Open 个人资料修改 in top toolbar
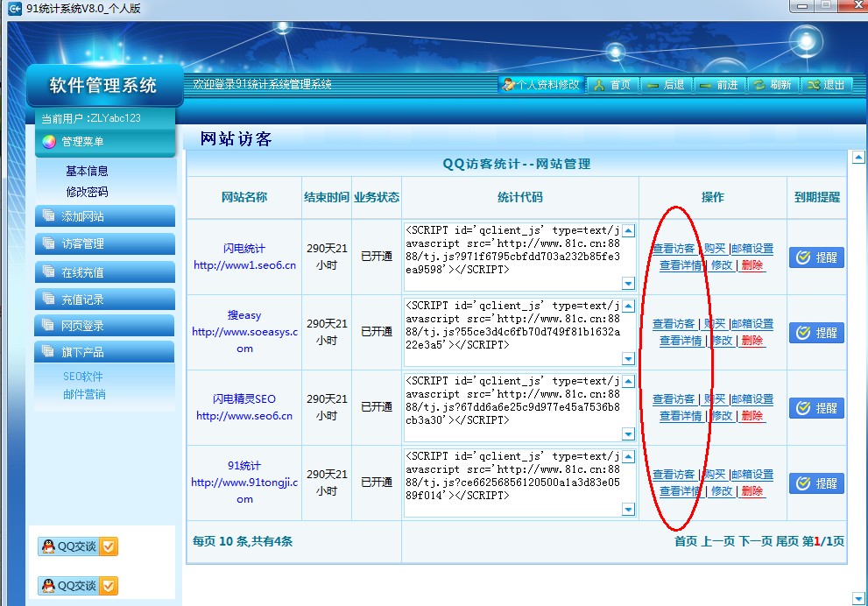The height and width of the screenshot is (606, 868). pos(541,85)
